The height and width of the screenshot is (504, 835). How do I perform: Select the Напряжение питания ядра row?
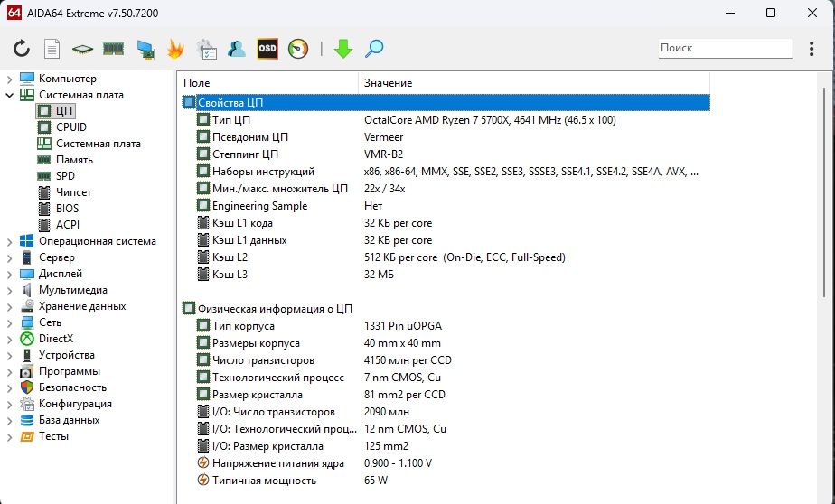tap(446, 463)
